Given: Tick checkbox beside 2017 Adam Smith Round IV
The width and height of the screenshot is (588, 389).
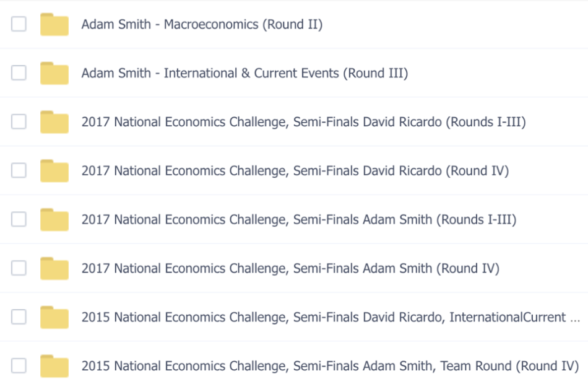Looking at the screenshot, I should click(19, 268).
